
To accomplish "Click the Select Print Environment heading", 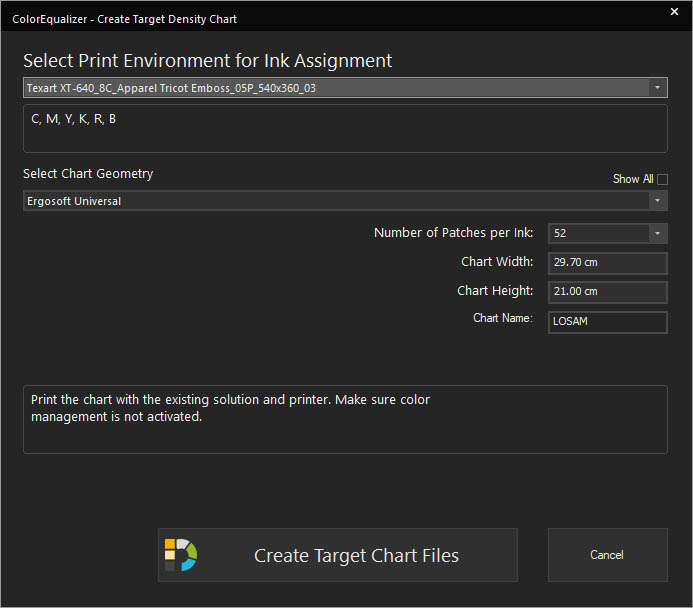I will [207, 61].
